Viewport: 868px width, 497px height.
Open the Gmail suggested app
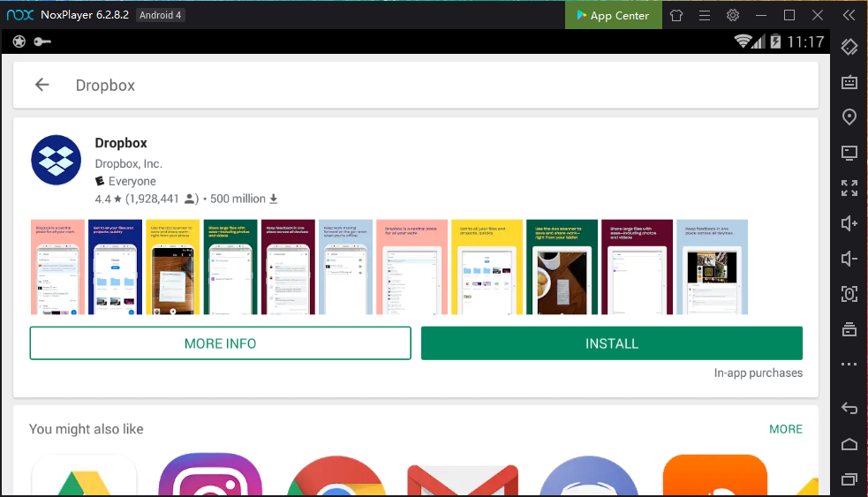coord(463,479)
